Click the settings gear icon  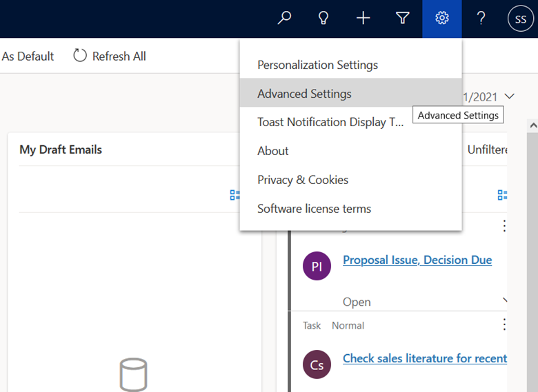tap(442, 19)
